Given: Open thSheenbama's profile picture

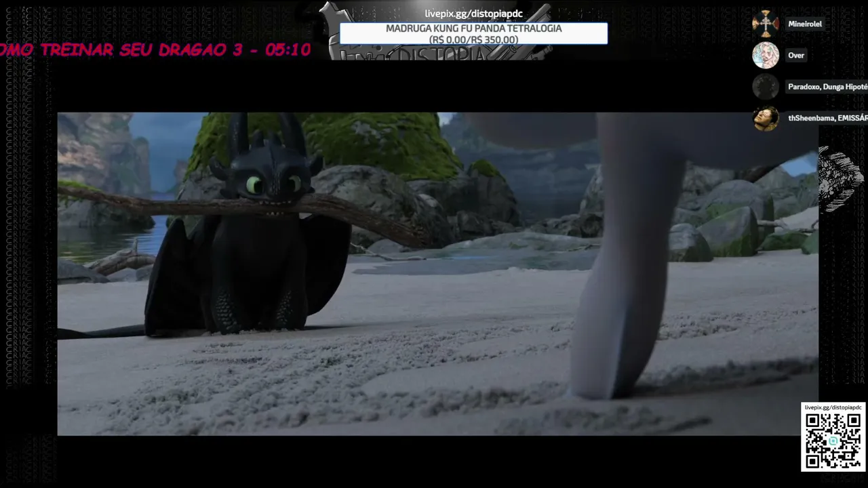Looking at the screenshot, I should [x=766, y=118].
